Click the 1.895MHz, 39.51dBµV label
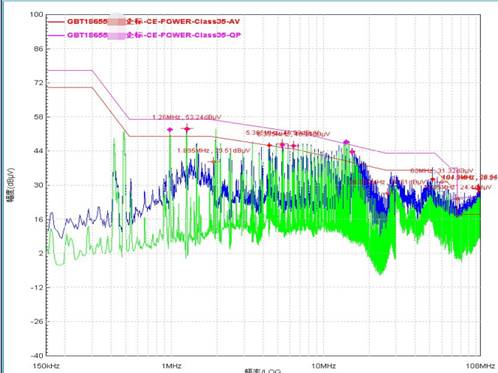Screen dimensions: 498x373 pyautogui.click(x=213, y=151)
